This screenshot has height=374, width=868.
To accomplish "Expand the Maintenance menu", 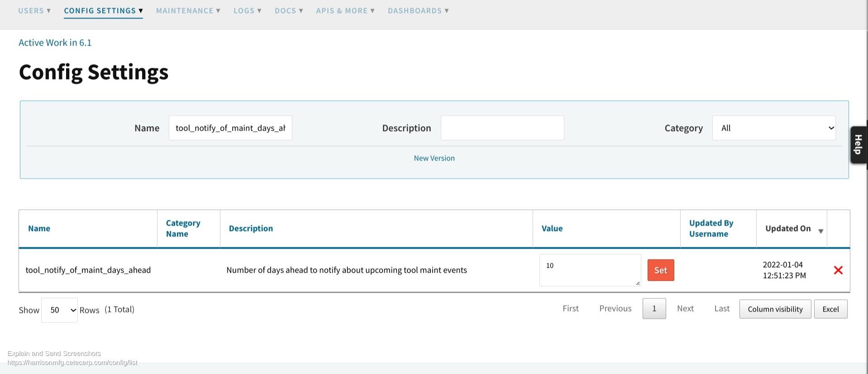I will (x=188, y=10).
